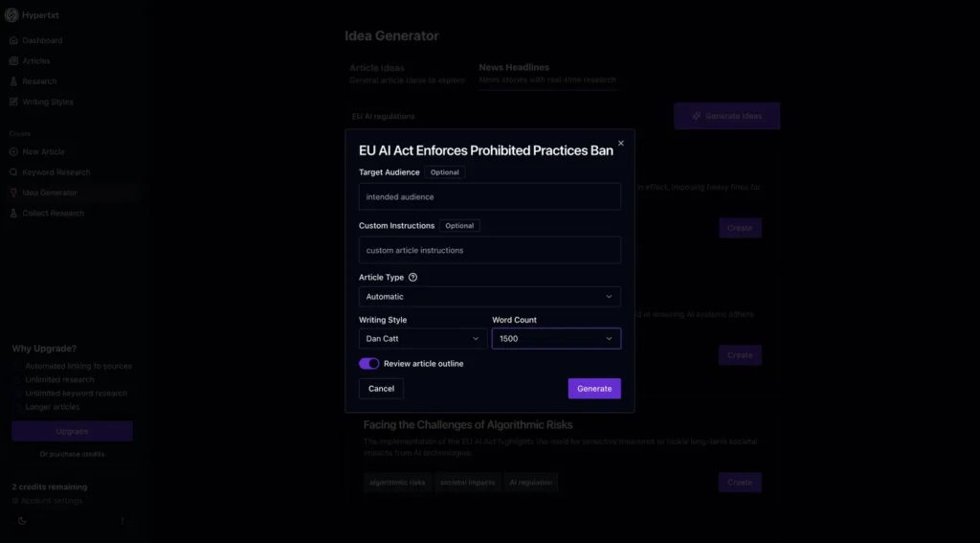This screenshot has height=543, width=980.
Task: Toggle dark mode with the moon icon
Action: pyautogui.click(x=22, y=520)
